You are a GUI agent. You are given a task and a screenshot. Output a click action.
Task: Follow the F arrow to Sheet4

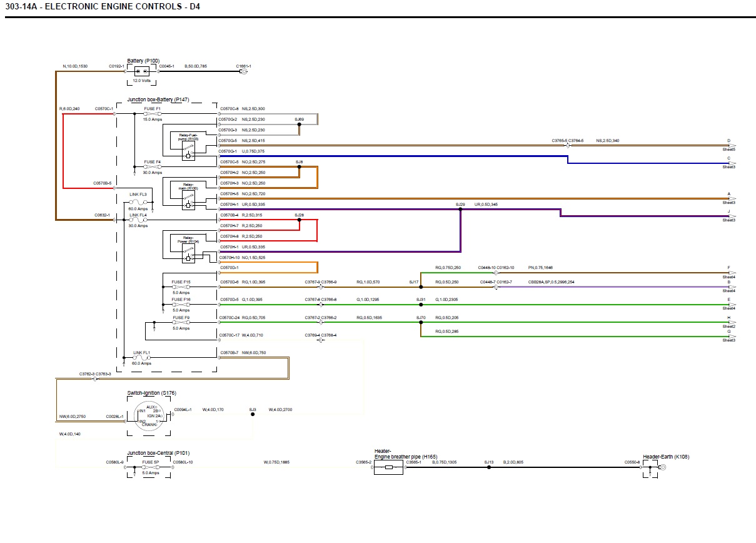pyautogui.click(x=729, y=273)
